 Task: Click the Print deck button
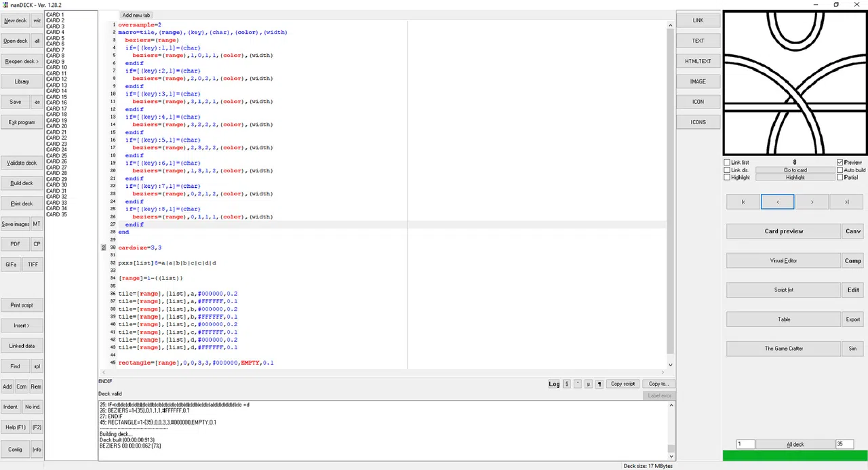[22, 203]
